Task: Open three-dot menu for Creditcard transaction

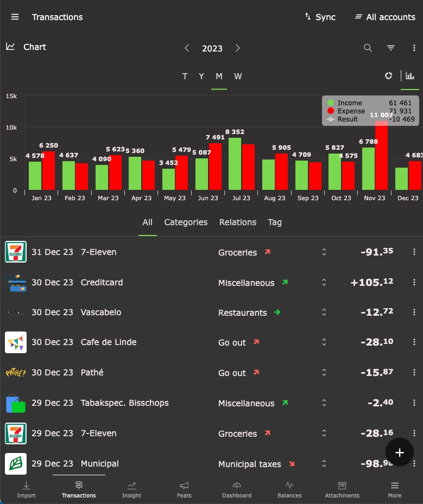Action: (x=414, y=282)
